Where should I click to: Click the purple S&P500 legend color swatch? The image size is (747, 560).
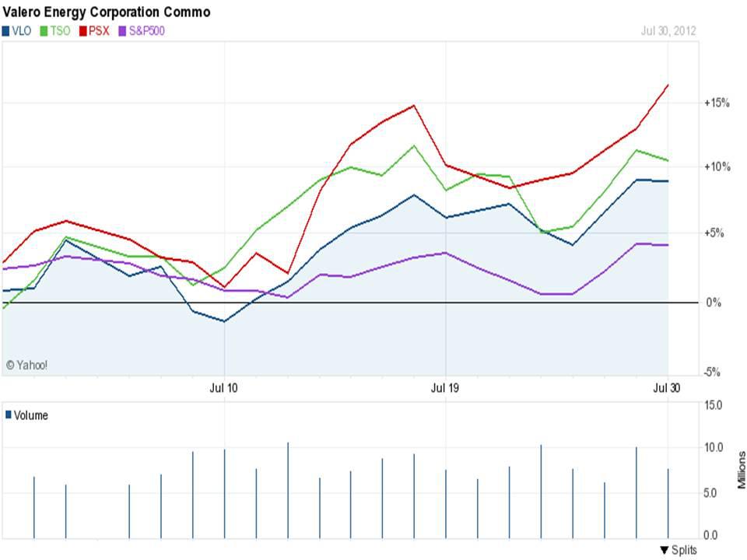coord(122,31)
